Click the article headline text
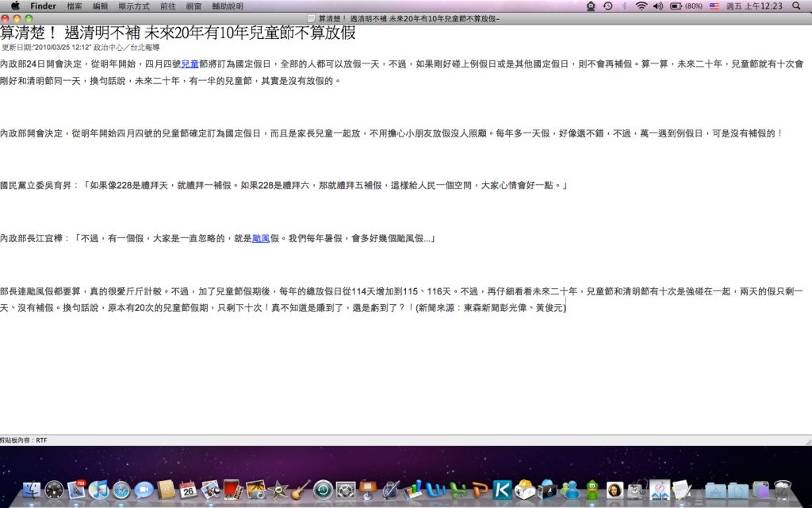This screenshot has height=508, width=812. point(178,33)
